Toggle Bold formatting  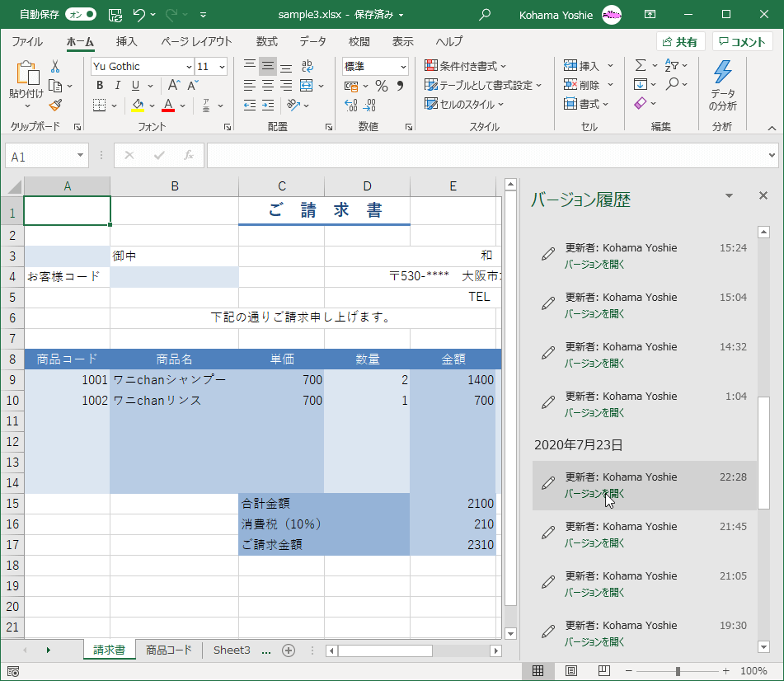tap(100, 86)
